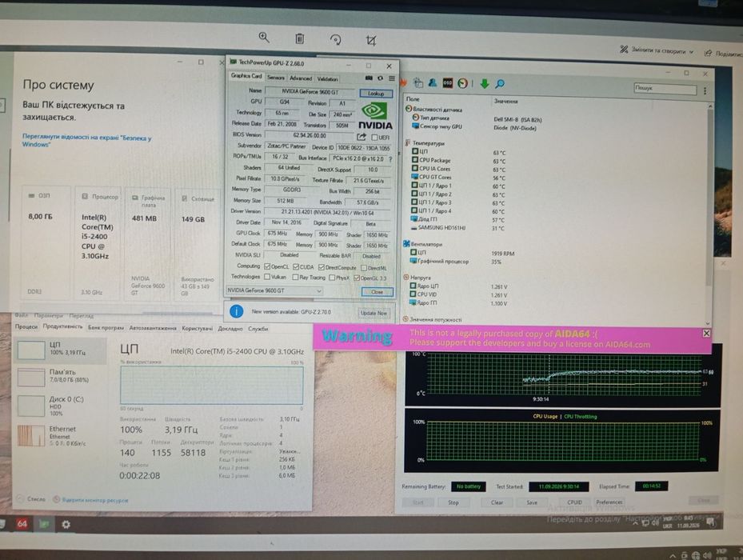Collapse the Напруга group in AIDA64
The image size is (743, 560).
point(405,278)
